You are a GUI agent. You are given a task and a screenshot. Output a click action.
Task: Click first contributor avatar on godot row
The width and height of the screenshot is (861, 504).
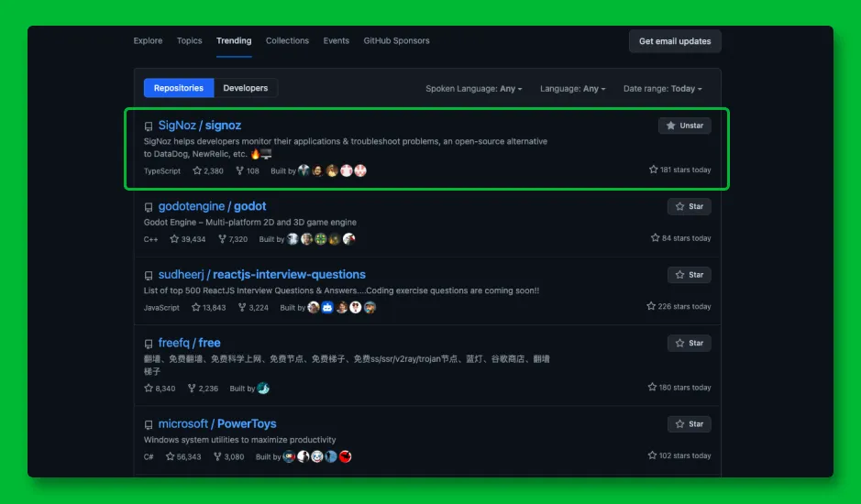[x=293, y=239]
